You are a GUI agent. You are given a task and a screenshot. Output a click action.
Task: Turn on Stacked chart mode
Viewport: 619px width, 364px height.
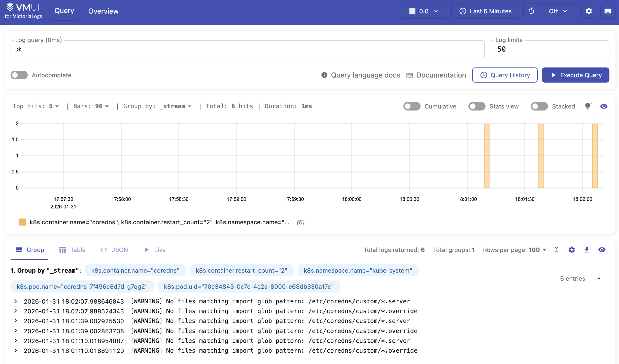(x=539, y=106)
